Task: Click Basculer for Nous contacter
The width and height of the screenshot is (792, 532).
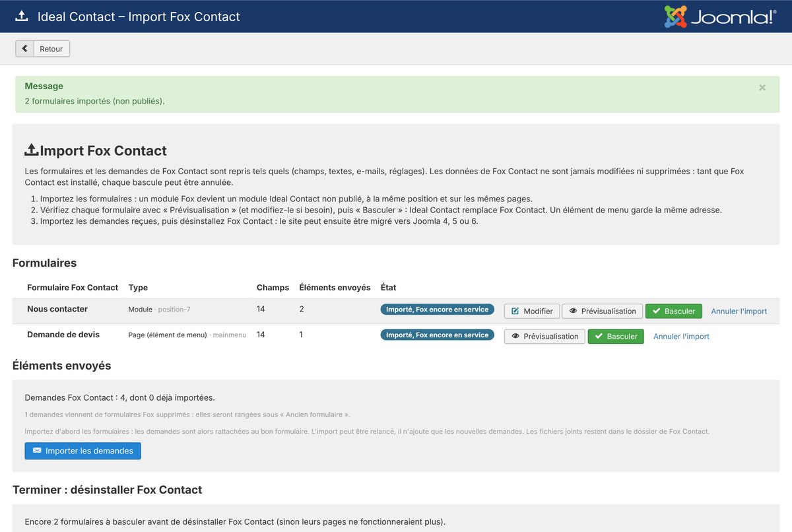Action: (x=673, y=311)
